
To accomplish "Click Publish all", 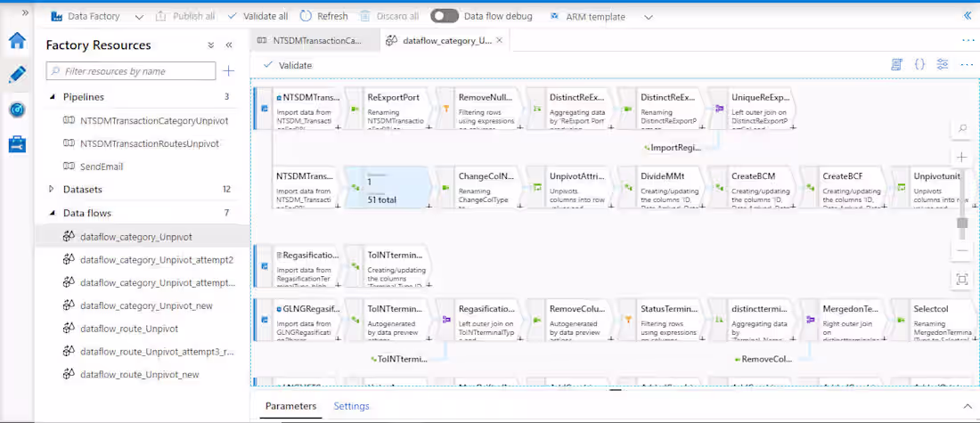I will point(184,16).
